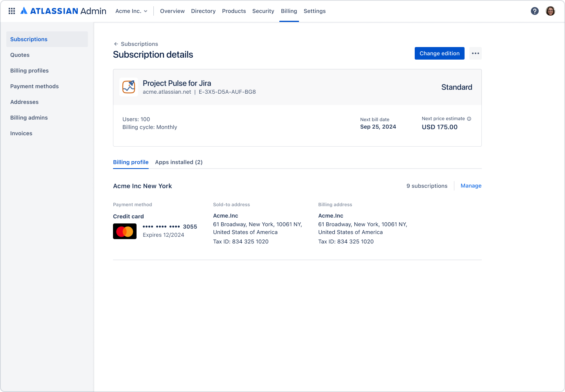The height and width of the screenshot is (392, 565).
Task: Click the Manage link
Action: tap(471, 186)
